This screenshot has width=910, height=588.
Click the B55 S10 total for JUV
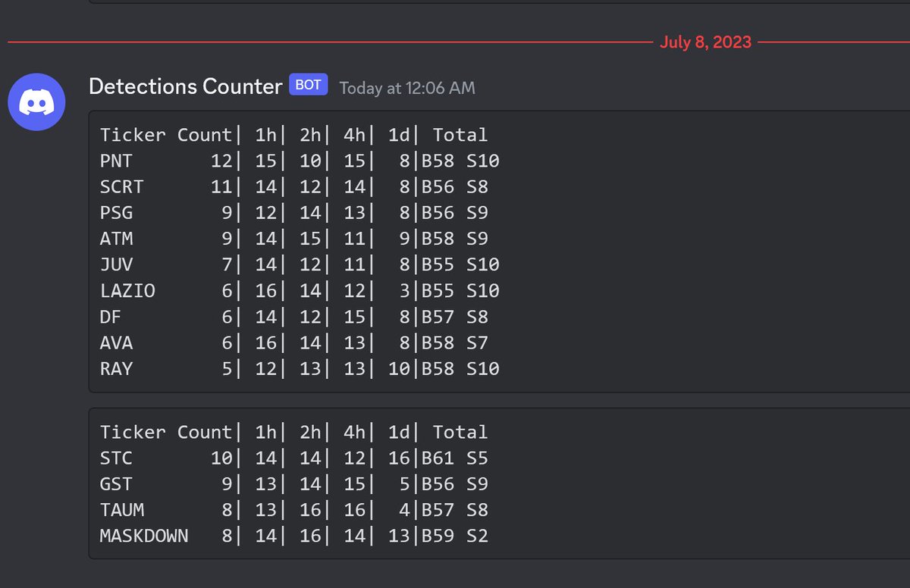coord(460,264)
